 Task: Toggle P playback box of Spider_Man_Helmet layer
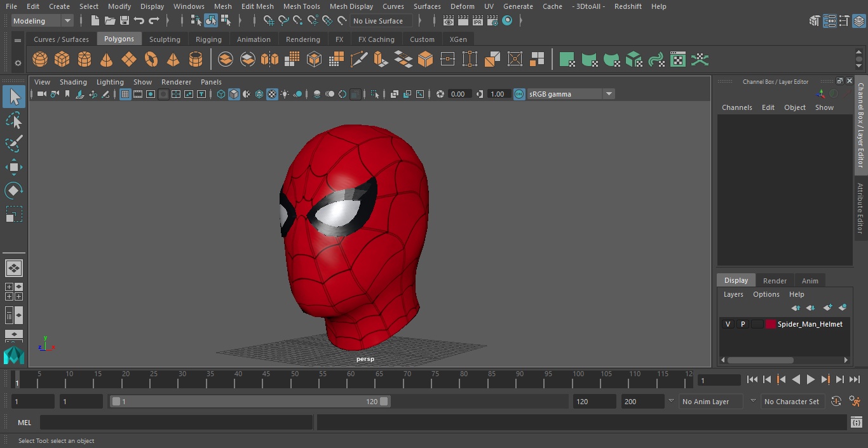742,324
